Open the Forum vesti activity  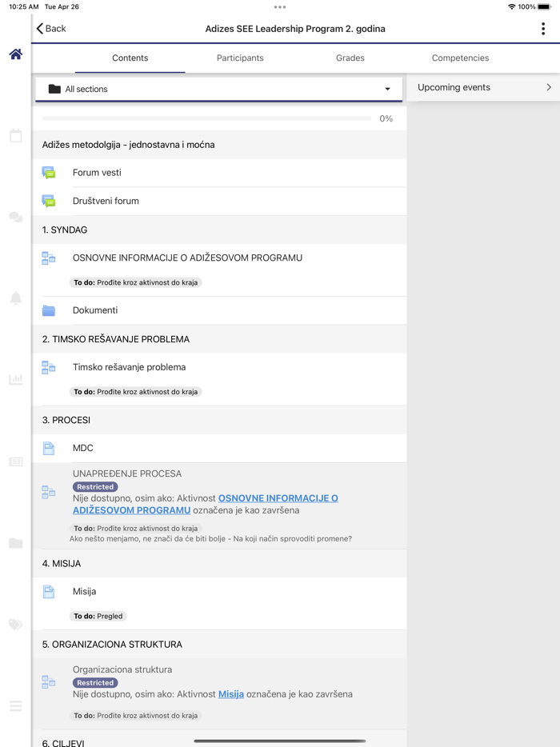click(219, 173)
